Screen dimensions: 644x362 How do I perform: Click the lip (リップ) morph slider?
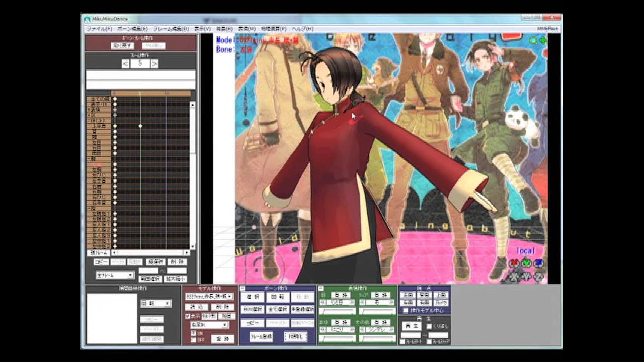click(x=377, y=311)
